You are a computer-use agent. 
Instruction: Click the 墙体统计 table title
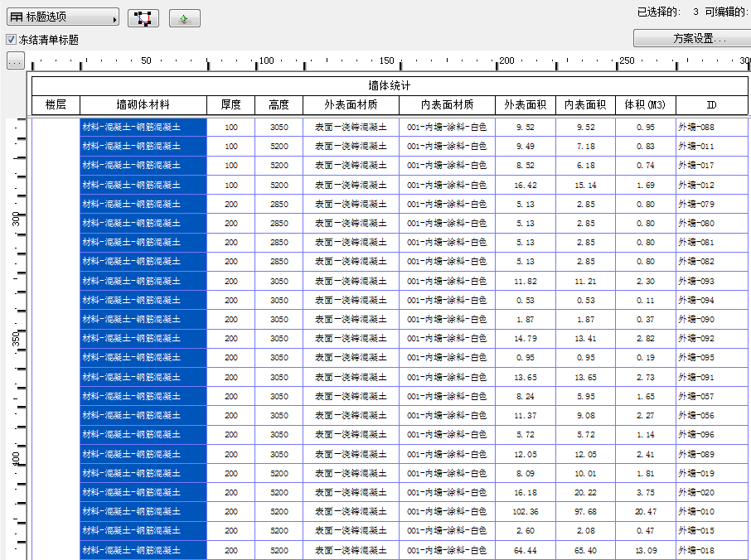(390, 87)
